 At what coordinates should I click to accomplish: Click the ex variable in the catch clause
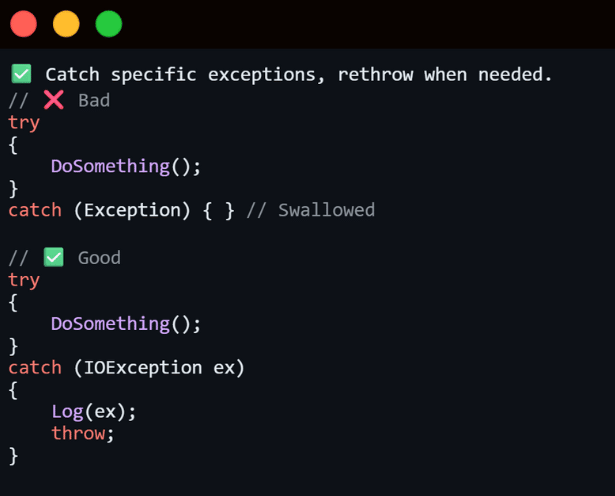click(x=223, y=367)
